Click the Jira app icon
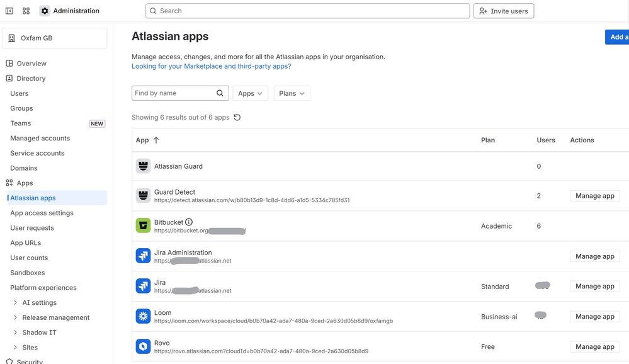Viewport: 629px width, 364px height. (x=143, y=286)
